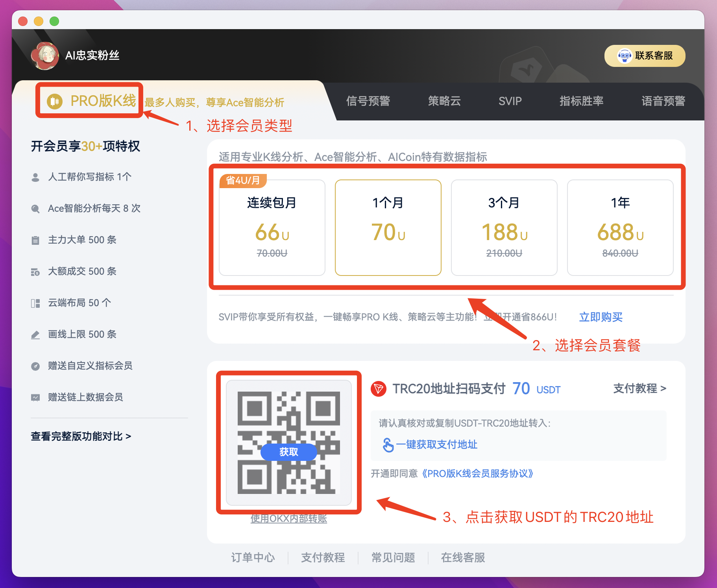Click the AI忠实粉丝 username
This screenshot has height=588, width=717.
[92, 55]
